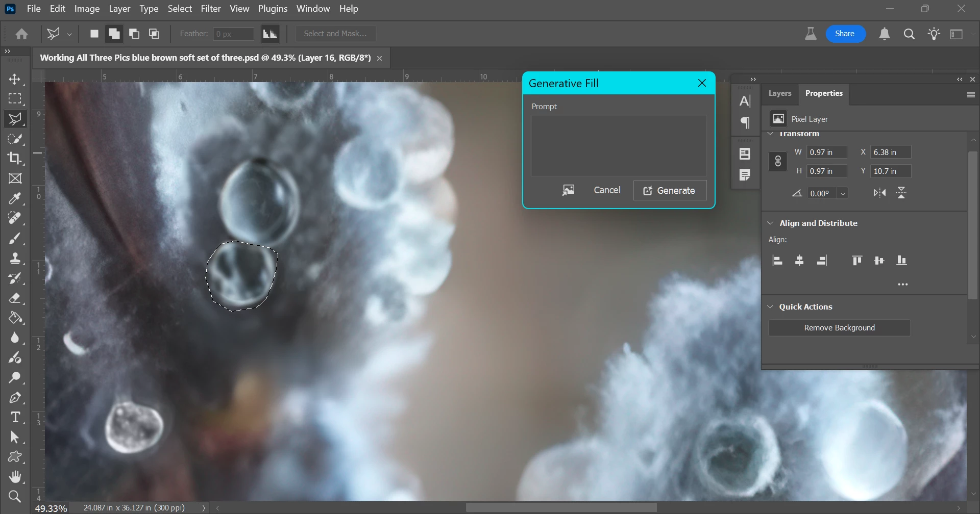The image size is (980, 514).
Task: Open the Properties panel menu
Action: 971,94
